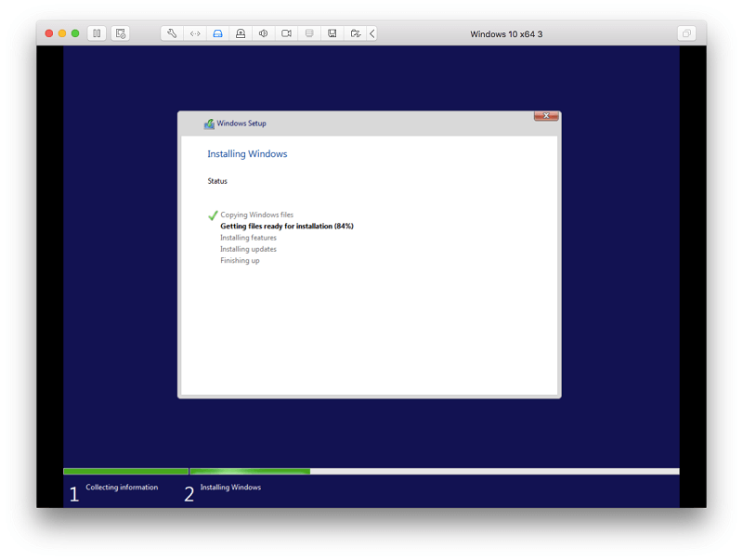Click the 'Installing Windows' heading
Image resolution: width=743 pixels, height=560 pixels.
(x=247, y=153)
